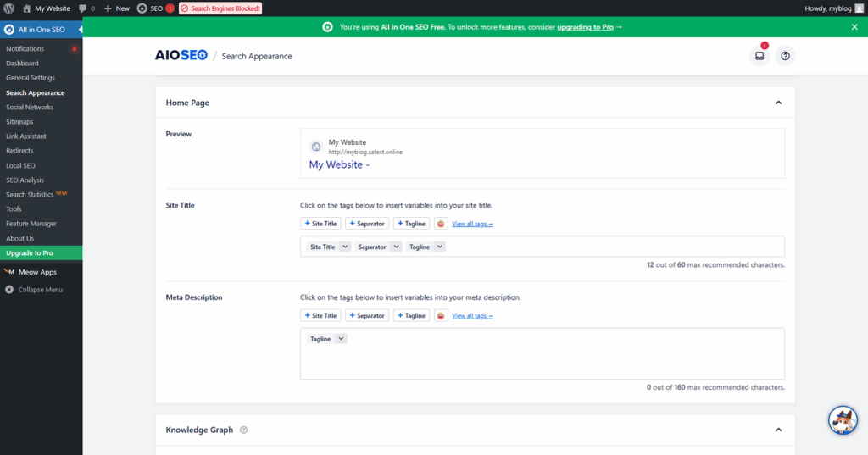Click the Search Engines Blocked warning
The width and height of the screenshot is (868, 455).
[x=220, y=8]
